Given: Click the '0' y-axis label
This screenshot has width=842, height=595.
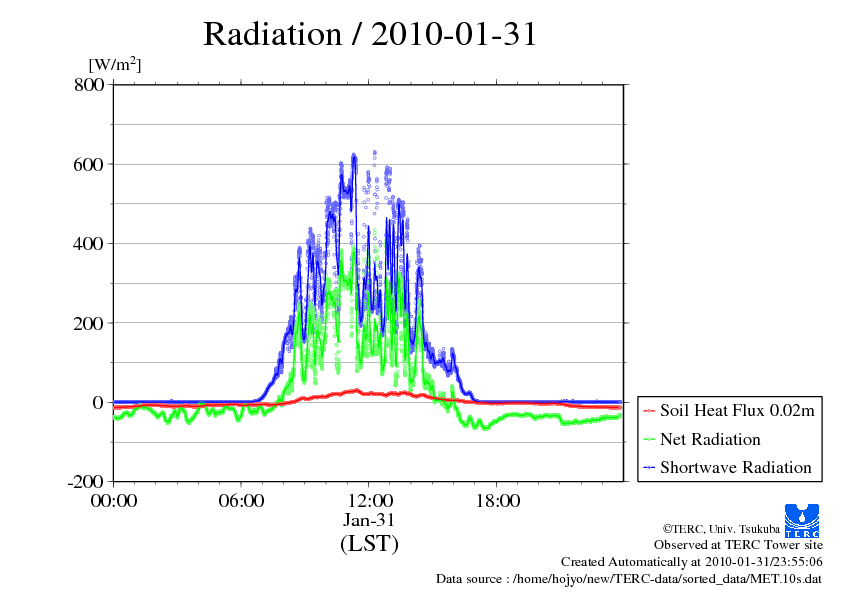Looking at the screenshot, I should (x=98, y=403).
